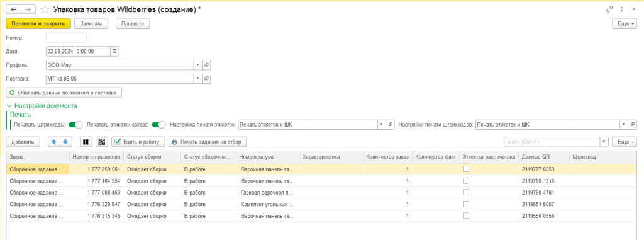Screen dimensions: 644x240
Task: Click the barcode print icon button
Action: [x=86, y=142]
